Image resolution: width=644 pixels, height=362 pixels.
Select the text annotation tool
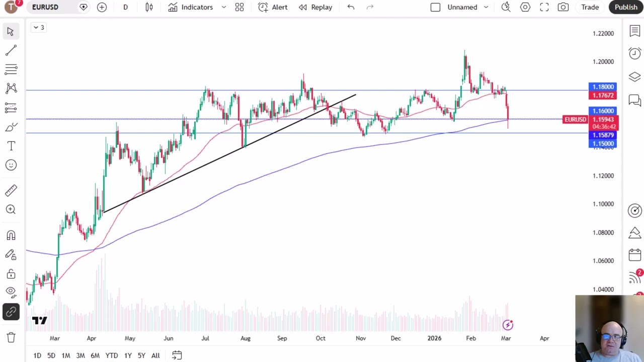tap(11, 146)
